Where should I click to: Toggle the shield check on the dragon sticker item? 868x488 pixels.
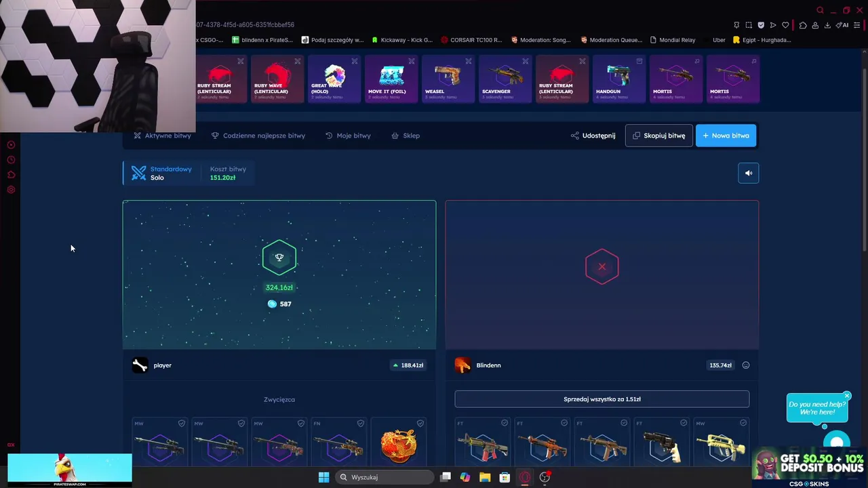pos(420,424)
